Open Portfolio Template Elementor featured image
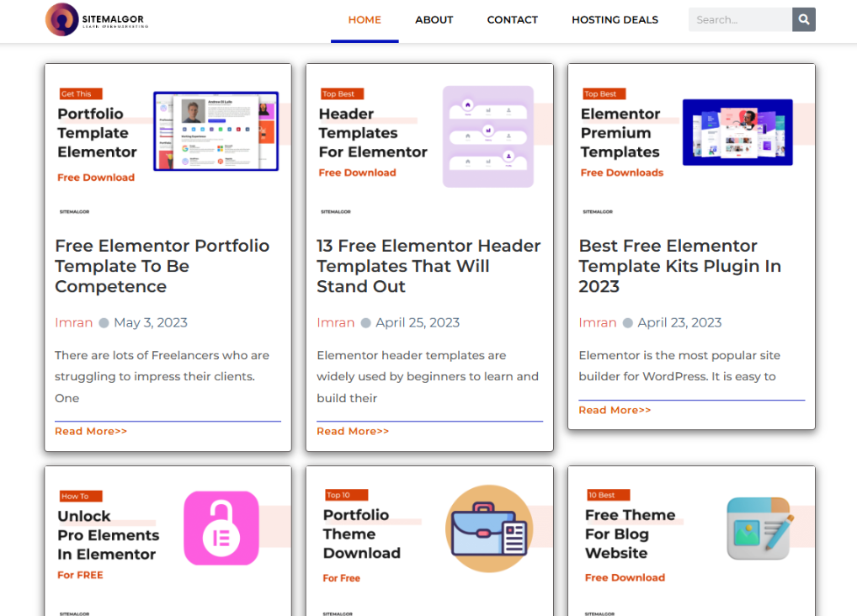The width and height of the screenshot is (857, 616). (x=168, y=143)
